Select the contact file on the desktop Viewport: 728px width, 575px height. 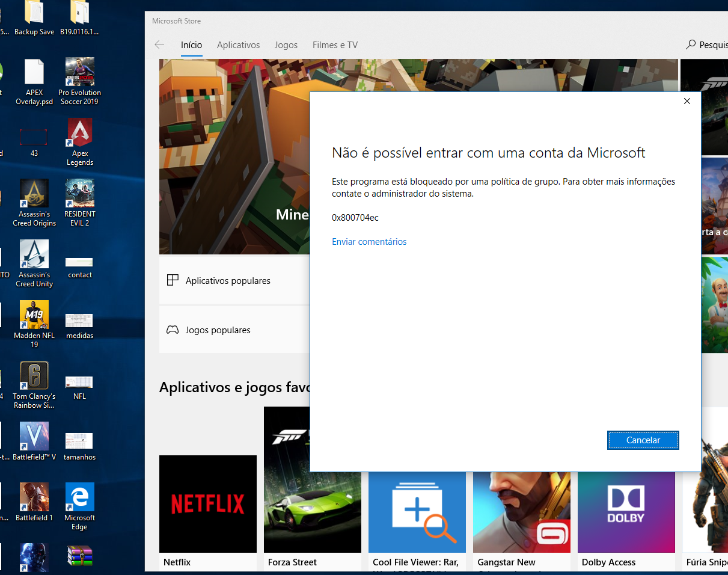click(80, 267)
